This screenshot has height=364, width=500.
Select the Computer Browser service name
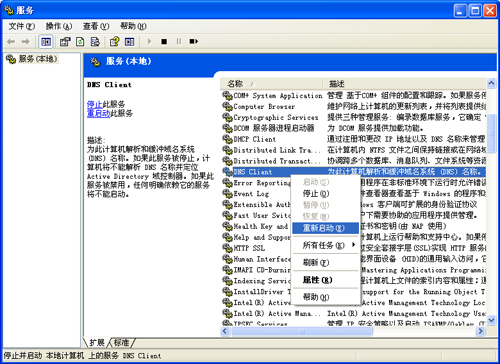coord(264,107)
